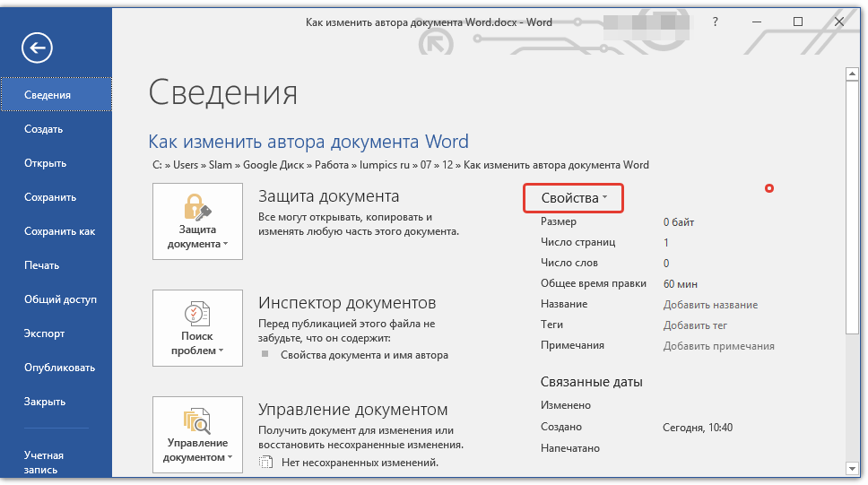Viewport: 868px width, 485px height.
Task: Click Закрыть in the sidebar
Action: (44, 402)
